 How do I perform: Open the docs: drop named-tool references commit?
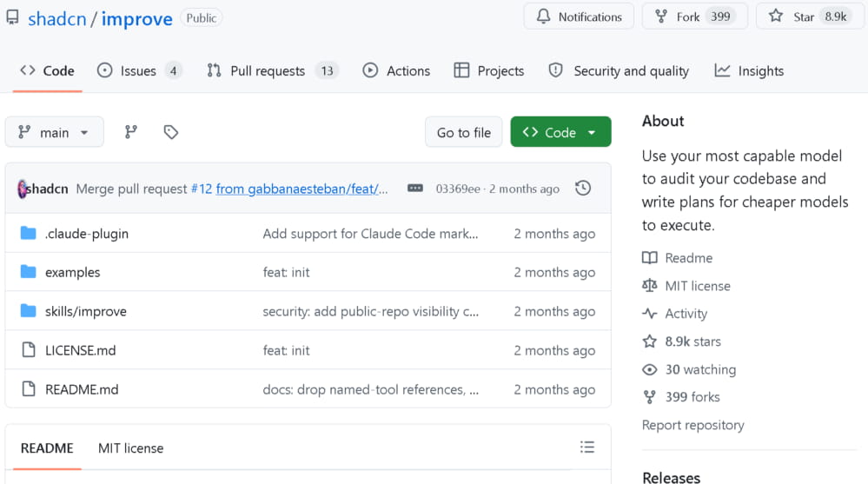coord(371,389)
